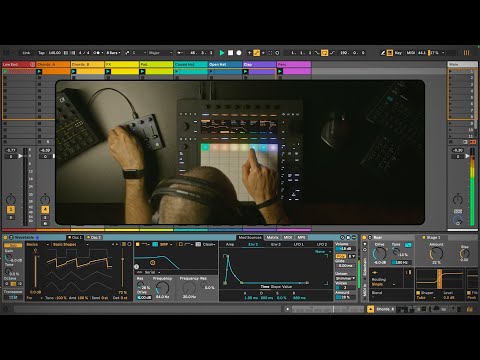Open the Matrix tab
The height and width of the screenshot is (360, 480).
click(272, 237)
